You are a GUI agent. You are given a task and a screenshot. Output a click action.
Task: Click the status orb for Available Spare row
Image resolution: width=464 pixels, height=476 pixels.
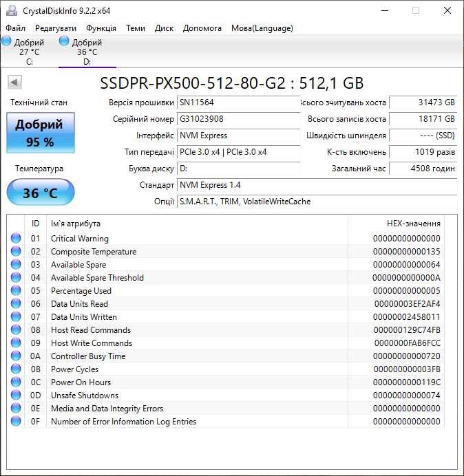pyautogui.click(x=16, y=264)
